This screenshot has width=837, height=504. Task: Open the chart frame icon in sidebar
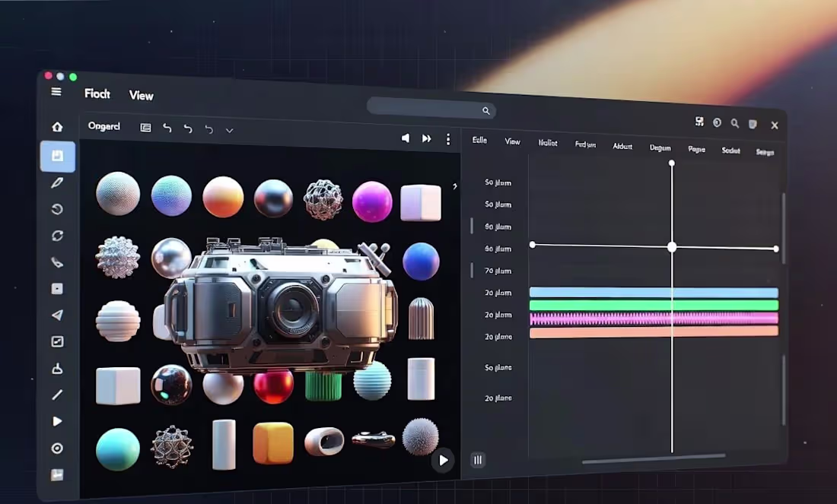tap(57, 342)
